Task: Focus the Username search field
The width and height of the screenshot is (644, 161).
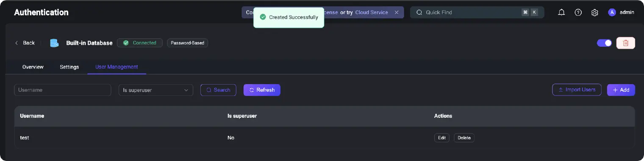Action: point(63,90)
